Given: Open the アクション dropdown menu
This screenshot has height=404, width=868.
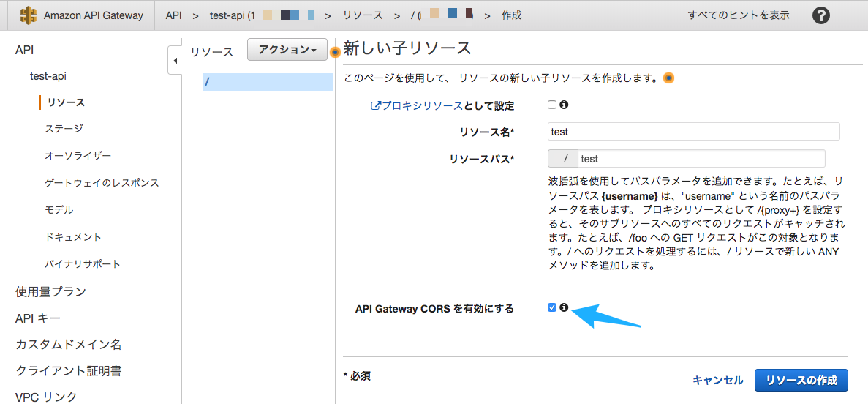Looking at the screenshot, I should pyautogui.click(x=287, y=50).
